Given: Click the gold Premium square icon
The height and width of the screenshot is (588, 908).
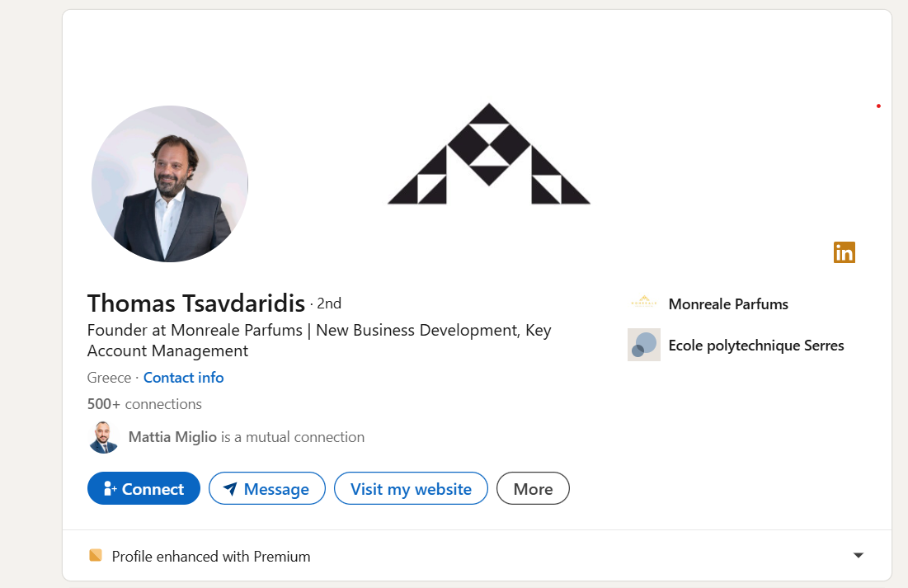Looking at the screenshot, I should pos(96,556).
